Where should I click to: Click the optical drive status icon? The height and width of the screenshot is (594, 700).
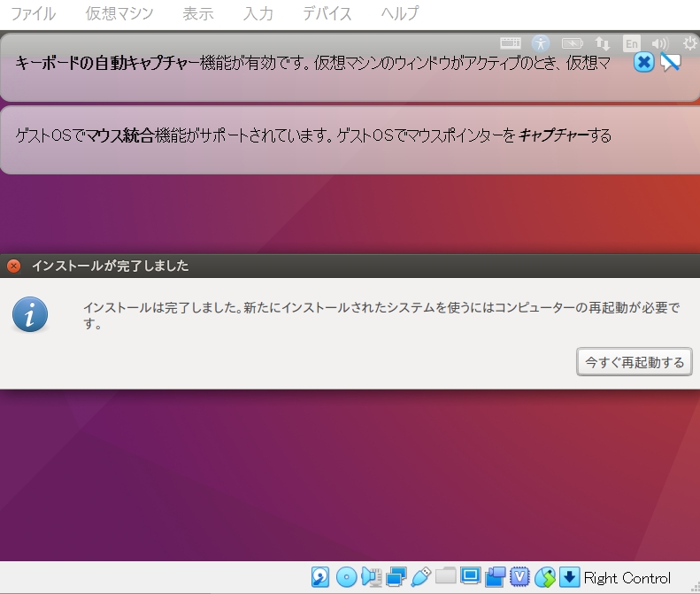[346, 577]
